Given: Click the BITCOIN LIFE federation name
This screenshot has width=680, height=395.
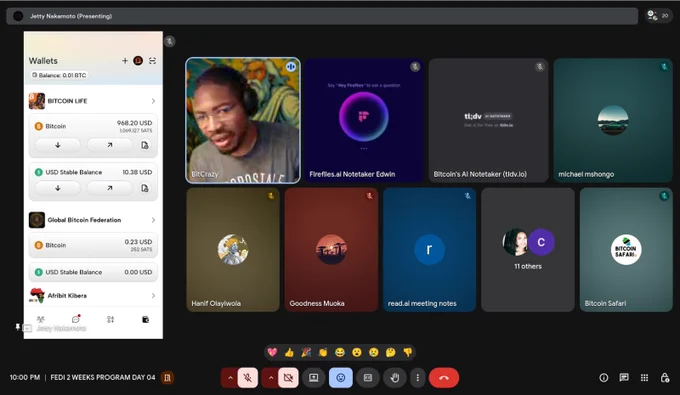Looking at the screenshot, I should (67, 101).
